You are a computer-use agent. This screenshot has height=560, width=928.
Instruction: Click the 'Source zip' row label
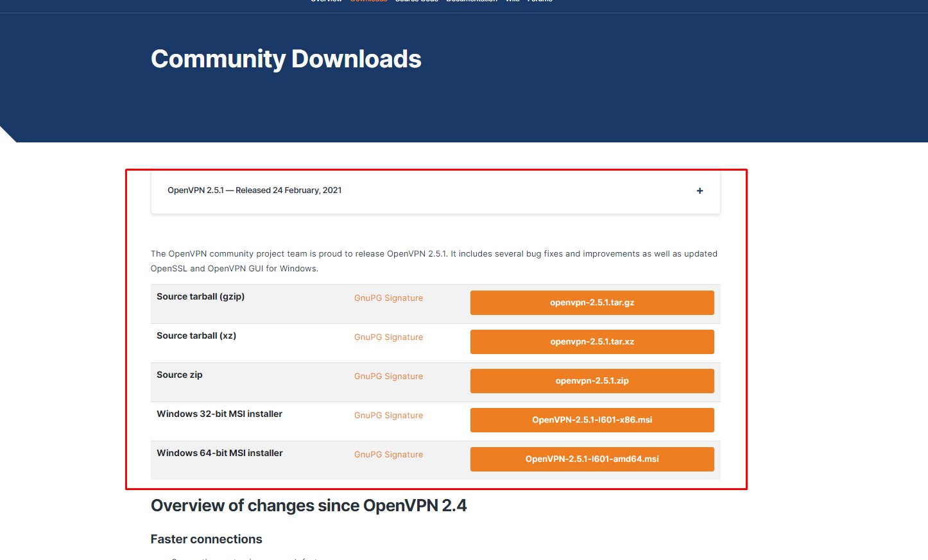coord(180,375)
